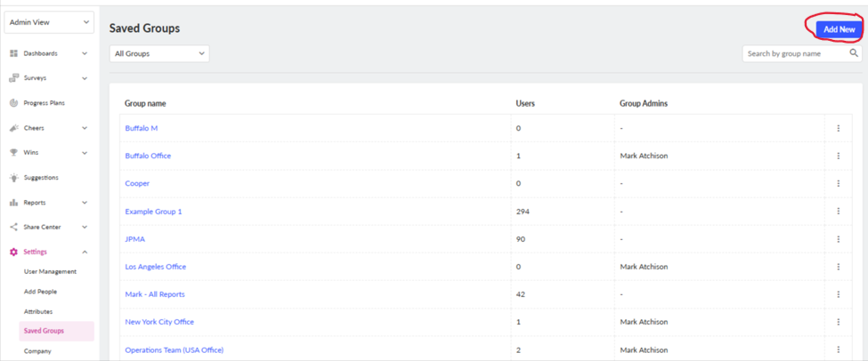This screenshot has height=361, width=868.
Task: Collapse the Settings section chevron
Action: tap(85, 253)
